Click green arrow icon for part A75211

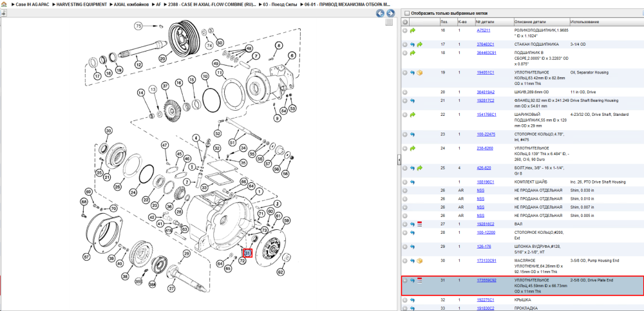click(413, 30)
